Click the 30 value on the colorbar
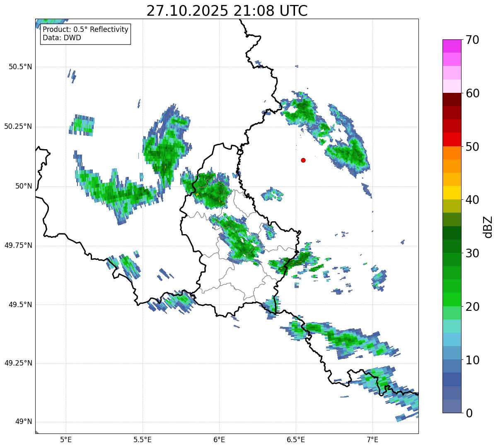 click(x=472, y=253)
